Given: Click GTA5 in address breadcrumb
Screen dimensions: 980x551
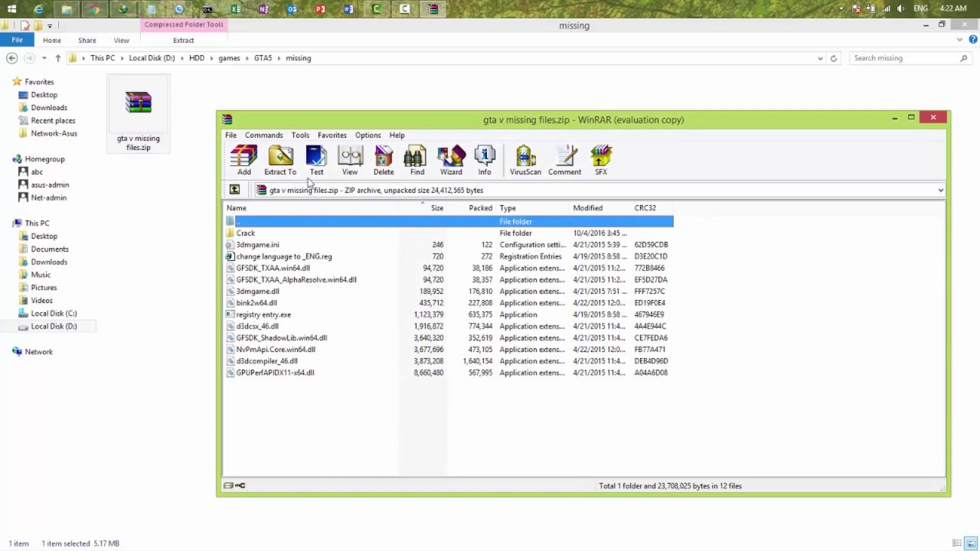Looking at the screenshot, I should tap(263, 58).
